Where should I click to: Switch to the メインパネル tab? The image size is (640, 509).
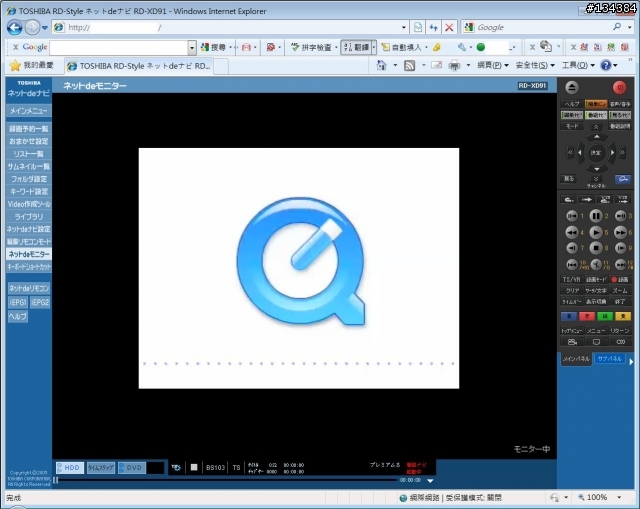coord(576,359)
